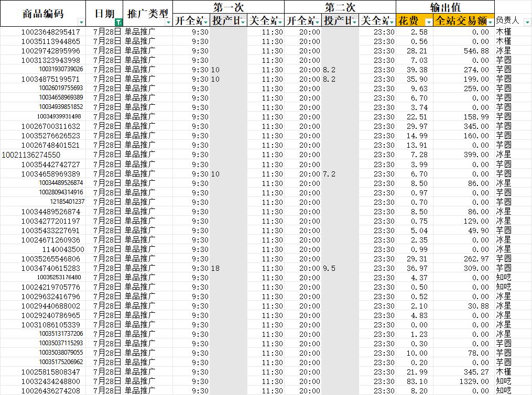
Task: Select the 全站交易额 cell 30.88
Action: point(464,306)
